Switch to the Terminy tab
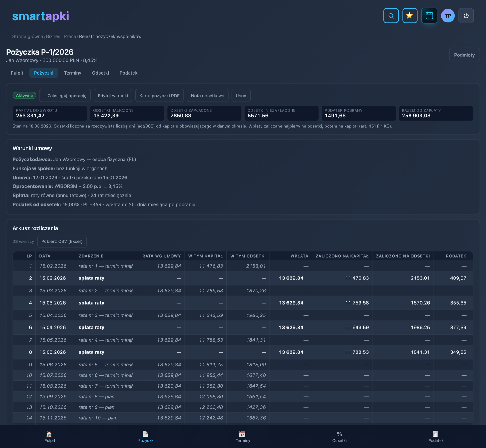Screen dimensions: 486x448 pos(73,73)
